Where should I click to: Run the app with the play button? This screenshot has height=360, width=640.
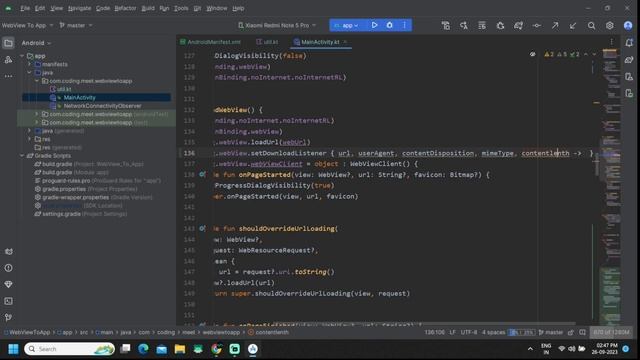point(374,25)
